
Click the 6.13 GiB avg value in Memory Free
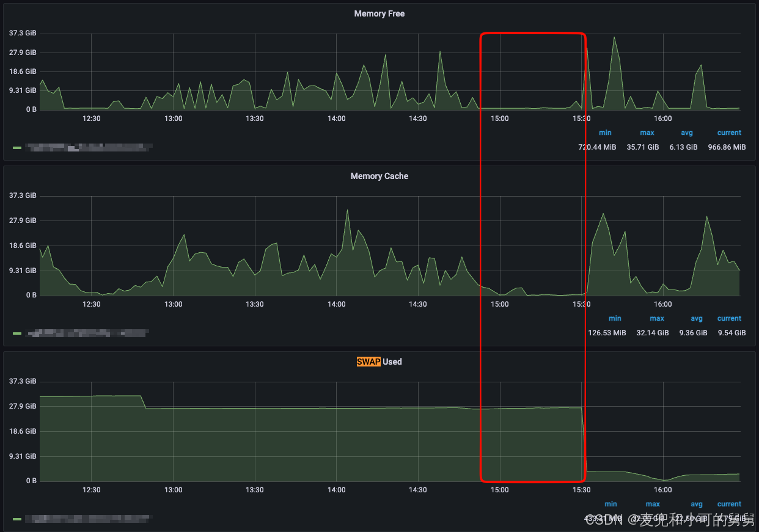click(683, 147)
